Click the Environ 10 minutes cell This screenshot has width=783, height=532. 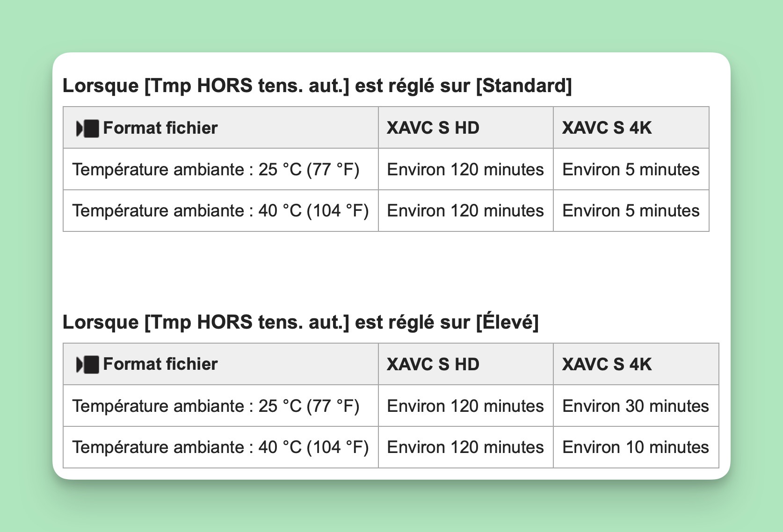pyautogui.click(x=636, y=447)
